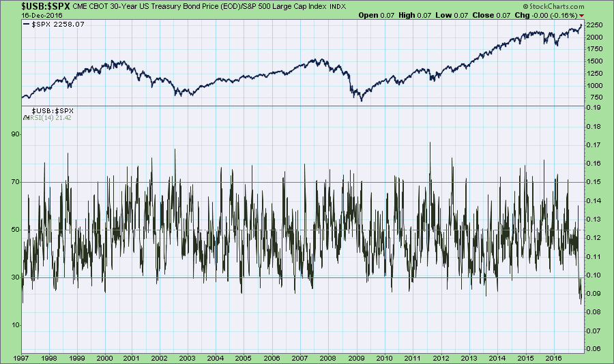
Task: Click the Close 0.07 value
Action: click(x=491, y=15)
